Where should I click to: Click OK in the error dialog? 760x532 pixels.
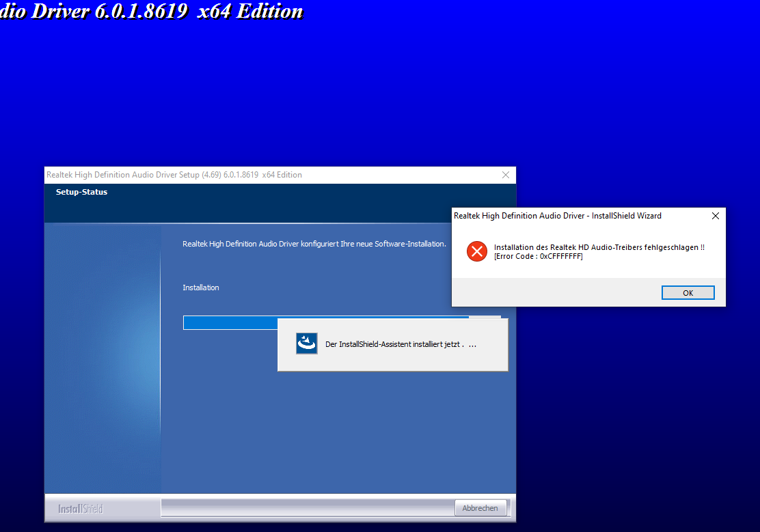[688, 293]
